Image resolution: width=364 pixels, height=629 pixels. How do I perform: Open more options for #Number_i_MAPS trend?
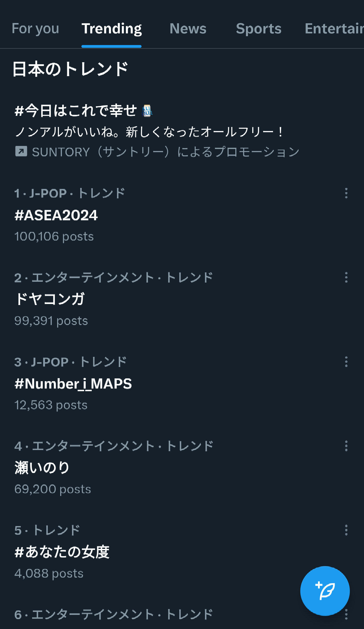click(346, 362)
